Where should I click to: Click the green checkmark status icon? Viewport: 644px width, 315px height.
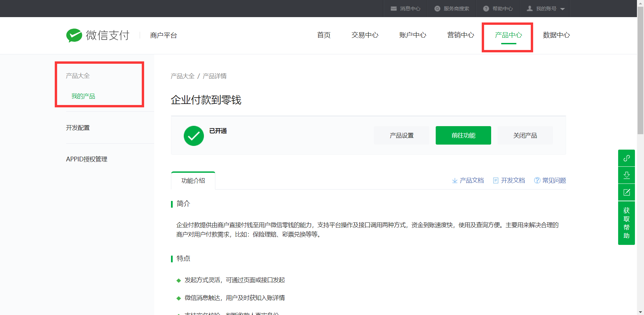[194, 136]
